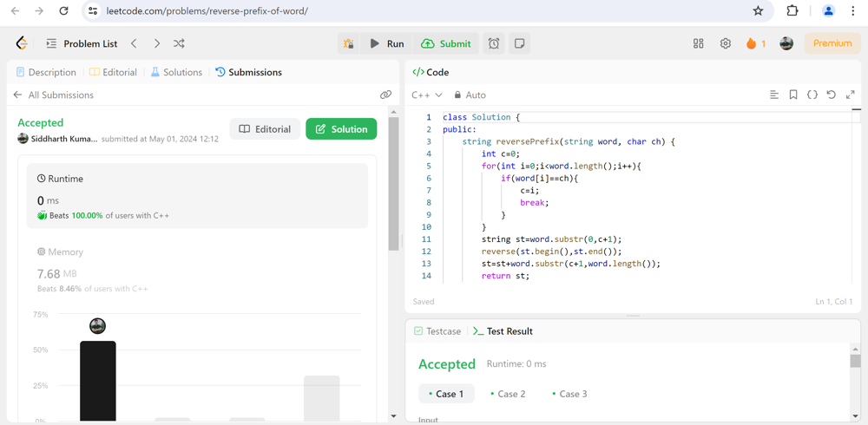Switch to the Editorial tab
The height and width of the screenshot is (425, 868).
(113, 72)
